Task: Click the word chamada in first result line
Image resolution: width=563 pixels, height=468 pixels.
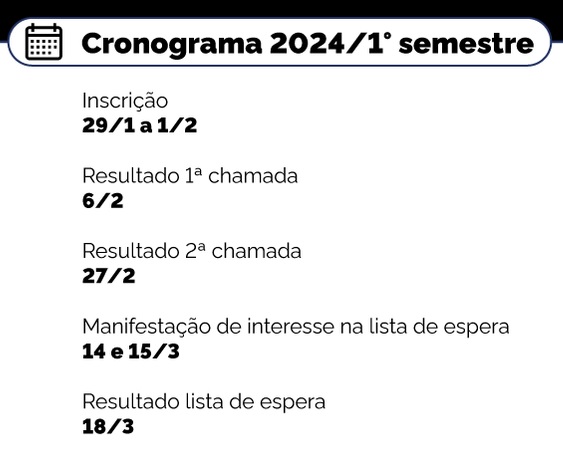Action: [253, 176]
